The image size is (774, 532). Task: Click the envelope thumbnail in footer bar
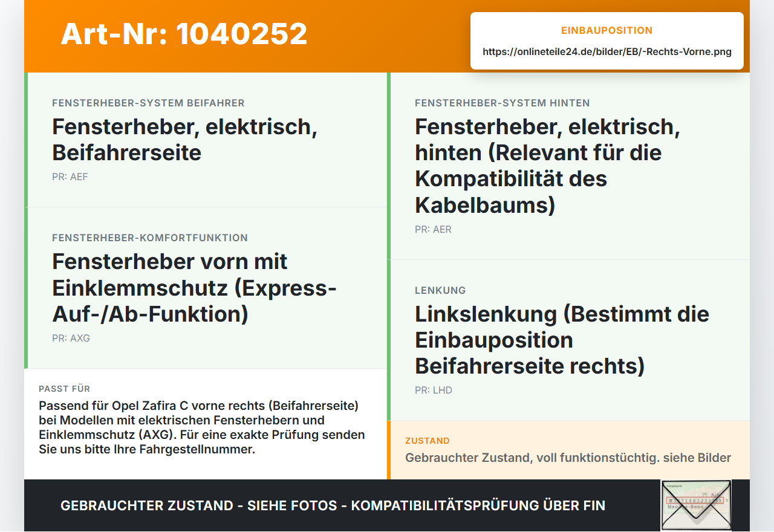pos(696,505)
